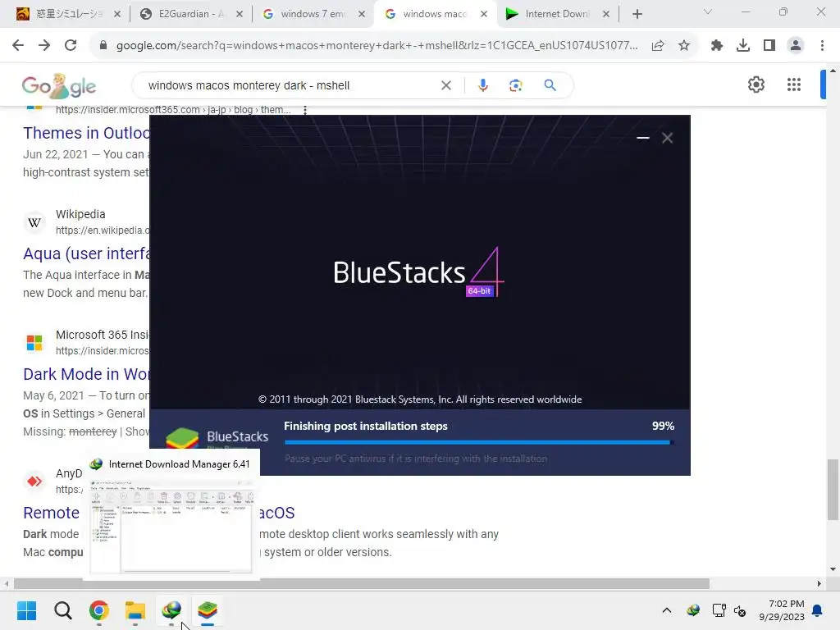Click the AnyDesk site favicon
This screenshot has width=840, height=630.
pos(34,481)
